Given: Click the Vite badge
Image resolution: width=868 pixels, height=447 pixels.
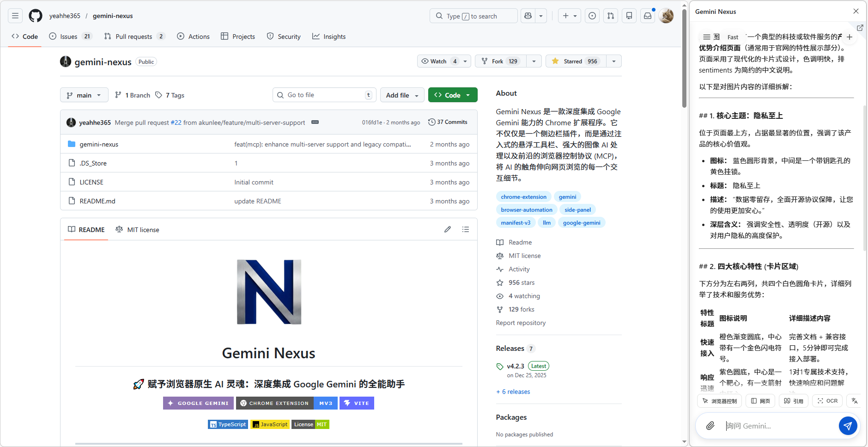Looking at the screenshot, I should [357, 403].
